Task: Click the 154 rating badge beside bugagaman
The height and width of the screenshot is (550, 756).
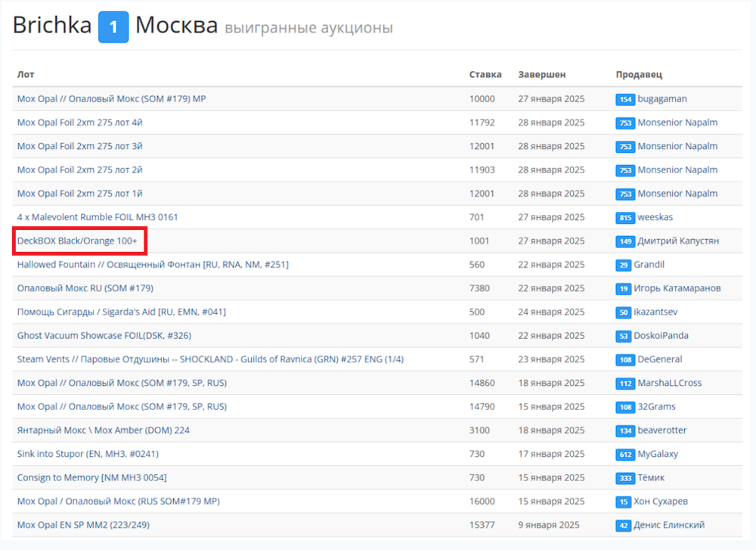Action: [x=625, y=99]
